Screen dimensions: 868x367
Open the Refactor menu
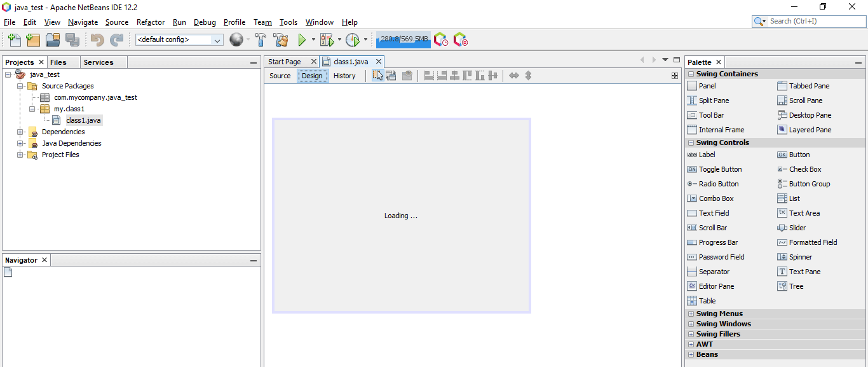151,22
